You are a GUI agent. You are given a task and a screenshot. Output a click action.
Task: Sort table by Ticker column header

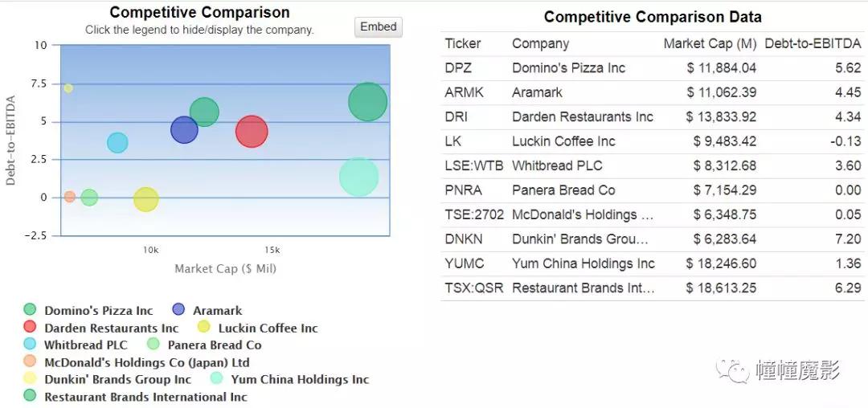point(463,43)
